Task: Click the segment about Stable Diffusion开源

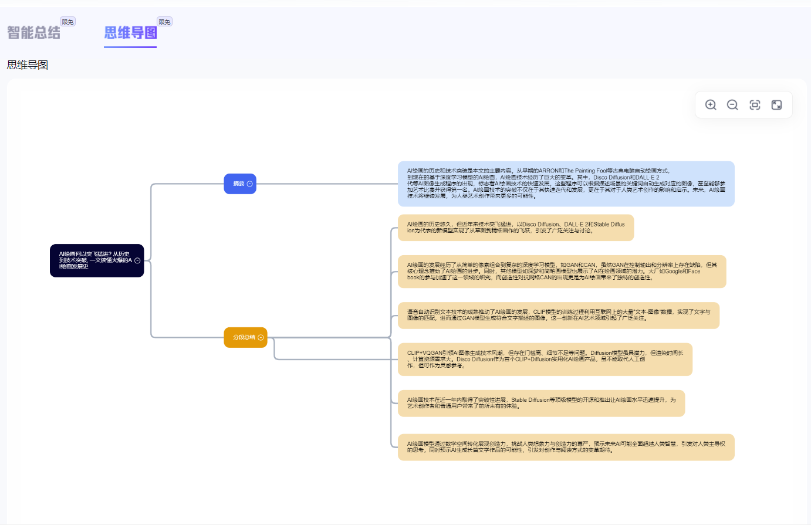Action: click(541, 404)
